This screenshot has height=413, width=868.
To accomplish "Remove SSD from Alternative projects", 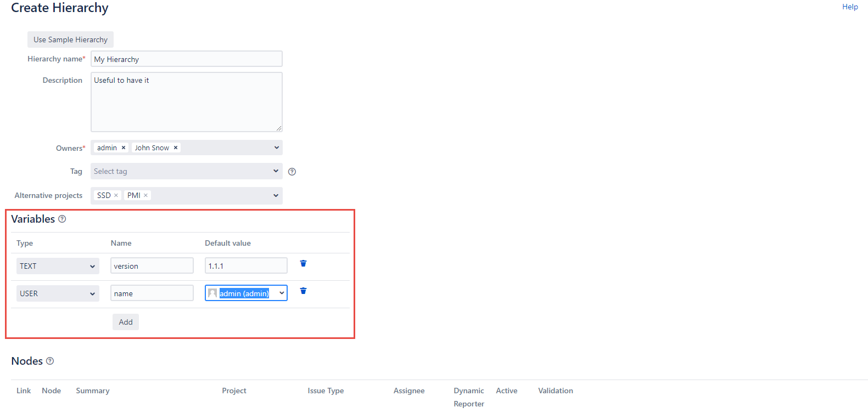I will click(116, 195).
